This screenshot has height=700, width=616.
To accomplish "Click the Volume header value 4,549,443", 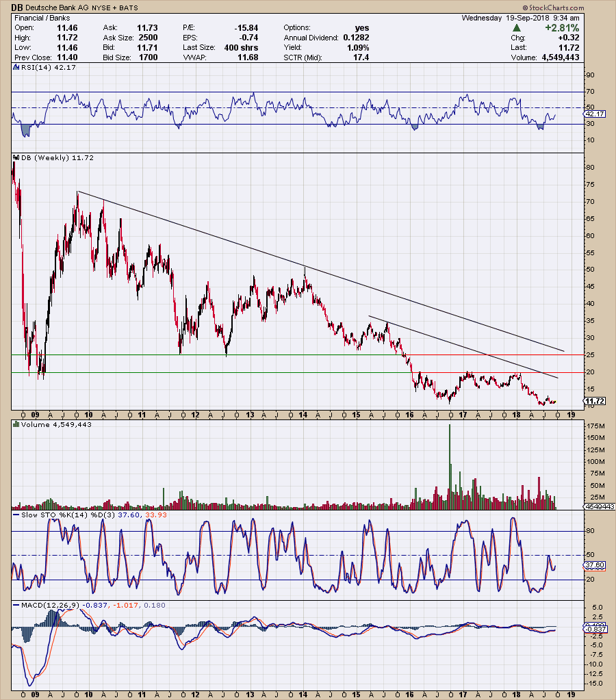I will point(561,57).
